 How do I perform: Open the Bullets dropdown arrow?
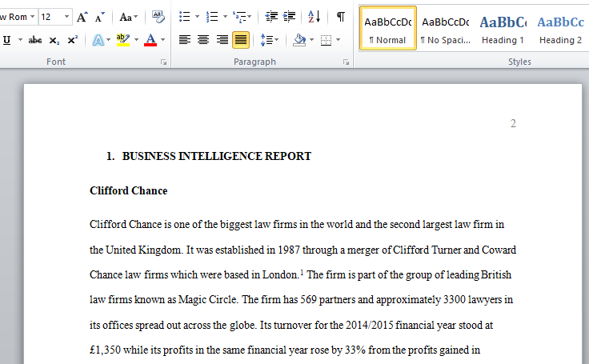coord(197,17)
